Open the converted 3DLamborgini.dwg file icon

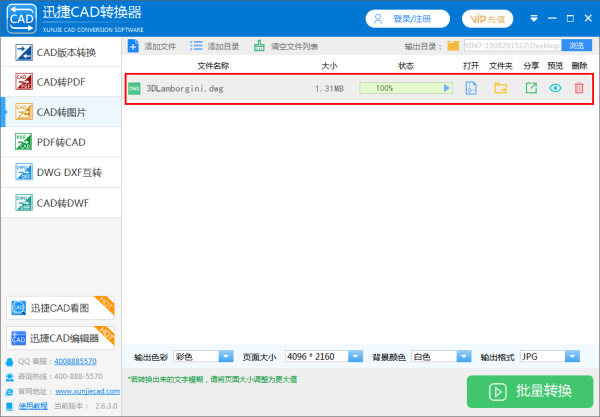(471, 88)
